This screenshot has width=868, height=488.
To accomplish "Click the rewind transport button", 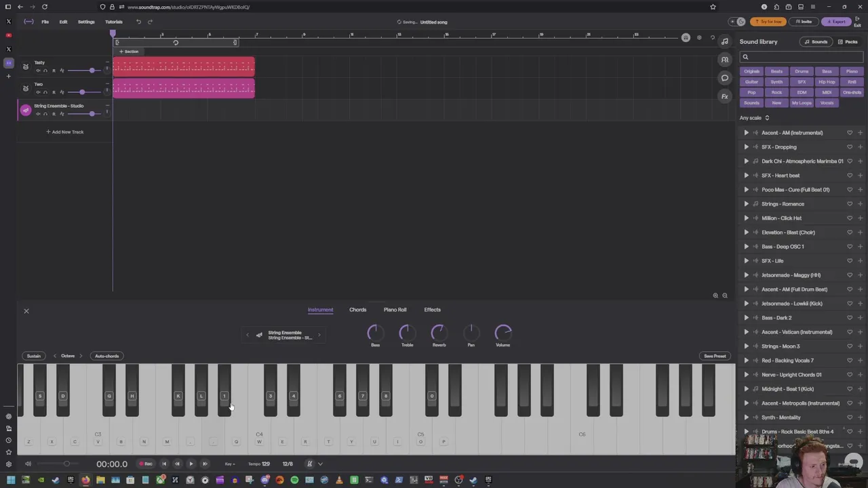I will coord(177,464).
